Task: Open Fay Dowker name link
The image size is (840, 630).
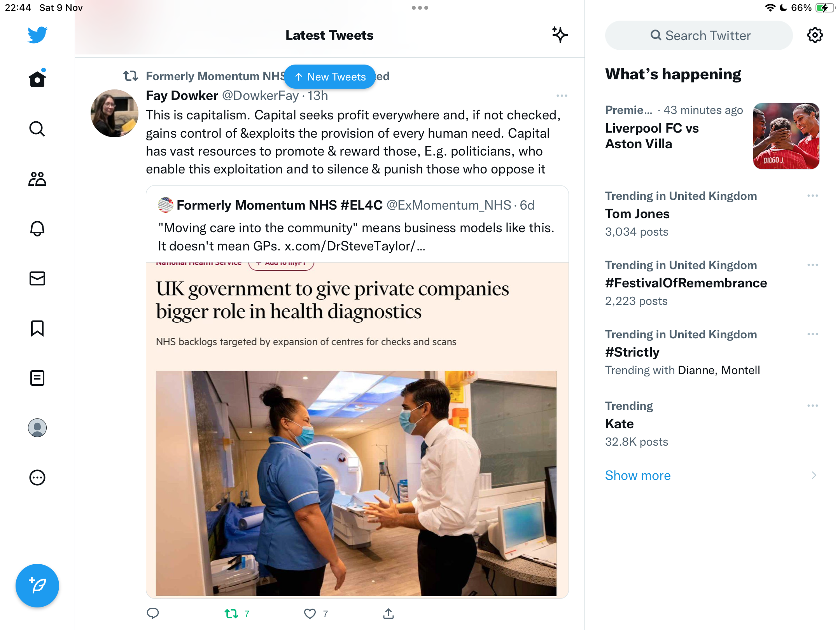Action: [x=182, y=96]
